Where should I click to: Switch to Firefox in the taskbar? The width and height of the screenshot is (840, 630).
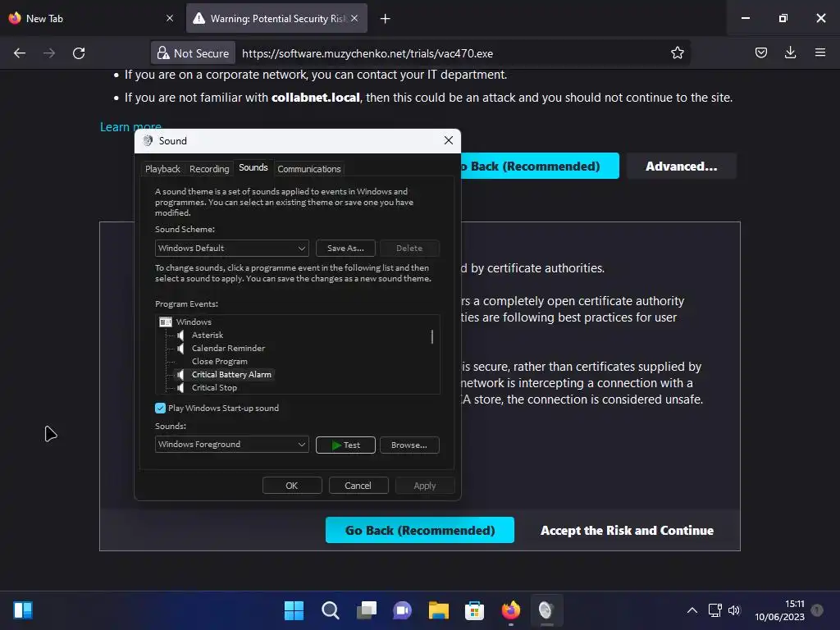click(x=510, y=610)
